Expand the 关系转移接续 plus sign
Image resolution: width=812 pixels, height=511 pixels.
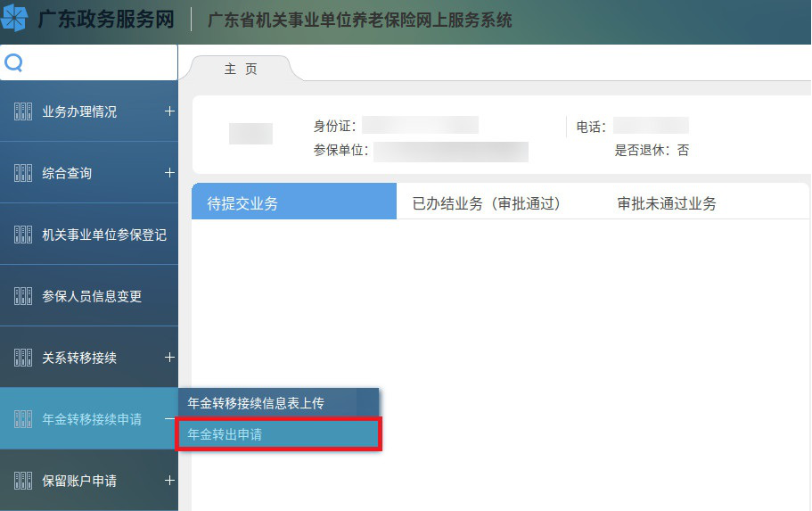click(169, 358)
